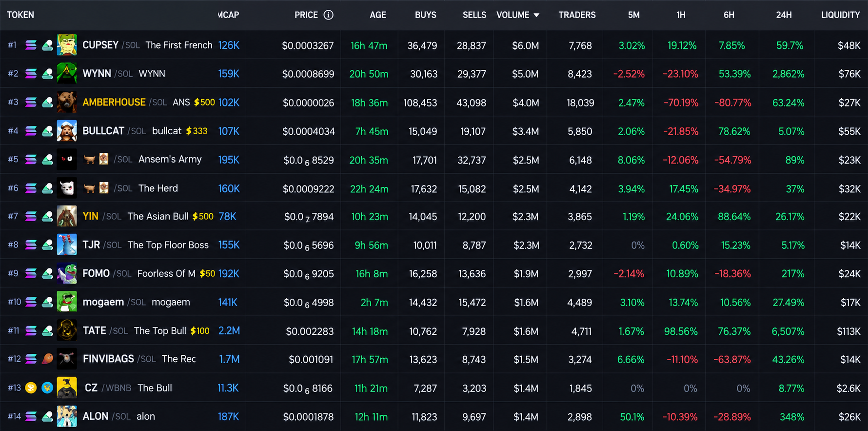Click the DEX icon in FINVIBAGS row
Image resolution: width=868 pixels, height=431 pixels.
(47, 359)
